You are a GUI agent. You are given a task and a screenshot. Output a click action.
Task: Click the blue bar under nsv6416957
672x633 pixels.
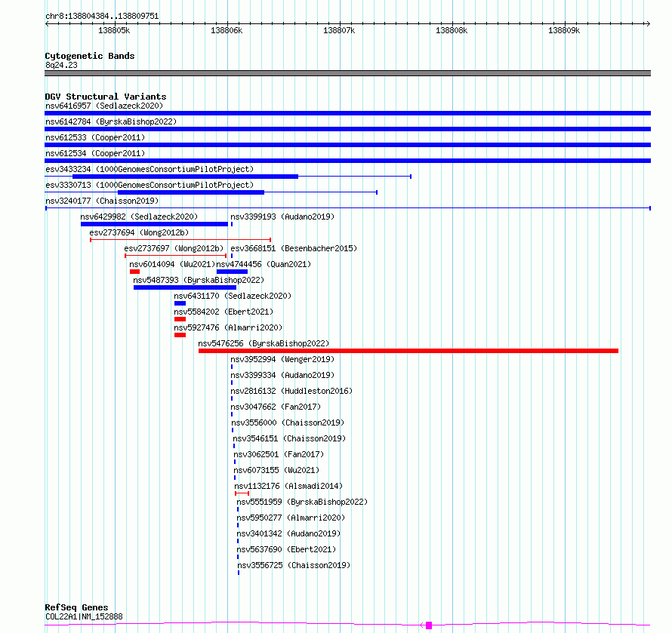[x=347, y=113]
